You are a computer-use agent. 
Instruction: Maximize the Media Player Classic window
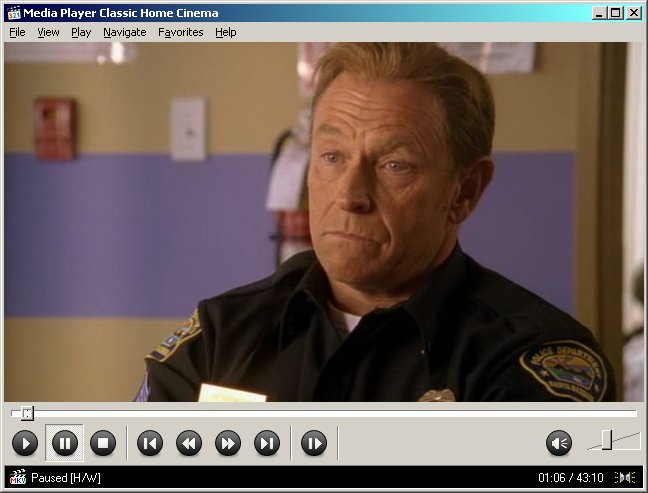pos(615,13)
